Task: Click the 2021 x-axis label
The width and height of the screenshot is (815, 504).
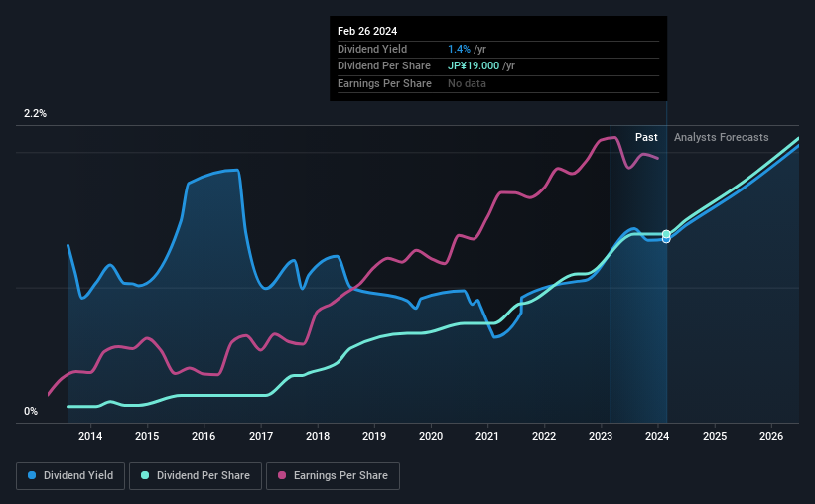Action: point(487,436)
